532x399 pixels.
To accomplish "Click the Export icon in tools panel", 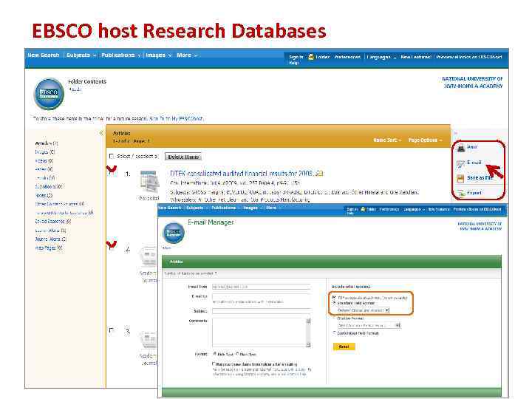I will tap(461, 193).
